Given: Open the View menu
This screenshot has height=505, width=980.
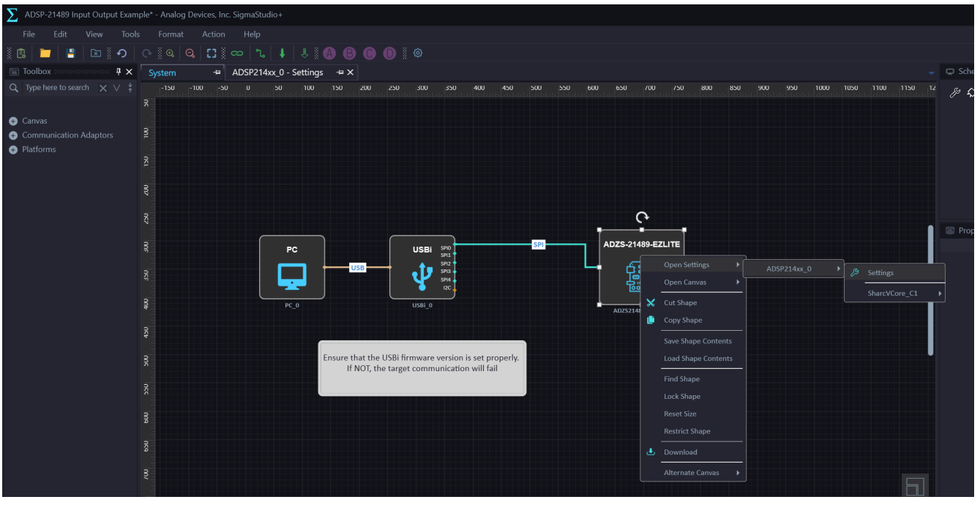Looking at the screenshot, I should click(94, 34).
